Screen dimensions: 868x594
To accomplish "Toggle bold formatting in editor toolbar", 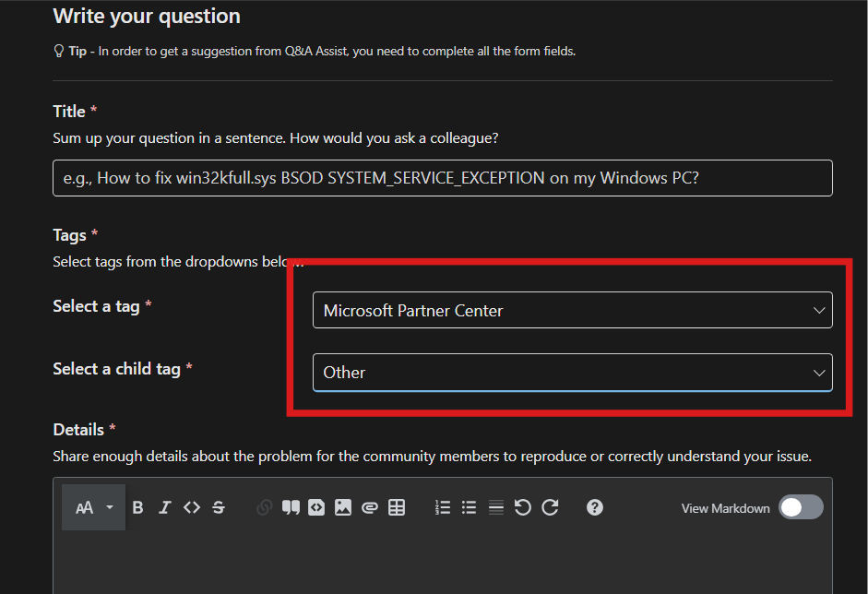I will point(137,507).
